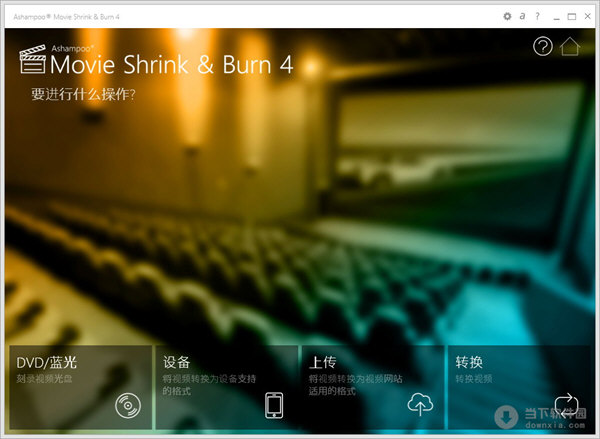
Task: Open help with the title bar question mark
Action: coord(538,16)
